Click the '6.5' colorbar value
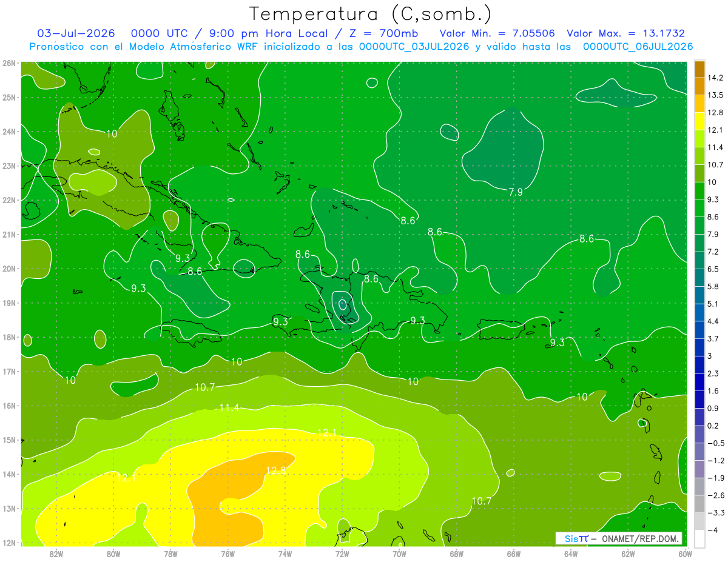The height and width of the screenshot is (562, 728). pyautogui.click(x=713, y=269)
